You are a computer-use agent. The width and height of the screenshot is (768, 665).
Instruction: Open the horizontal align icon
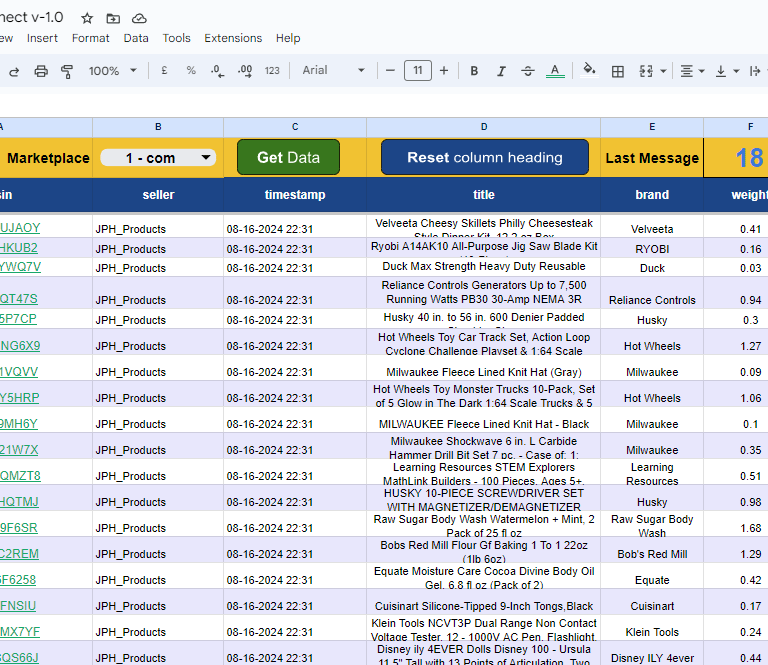[x=687, y=71]
